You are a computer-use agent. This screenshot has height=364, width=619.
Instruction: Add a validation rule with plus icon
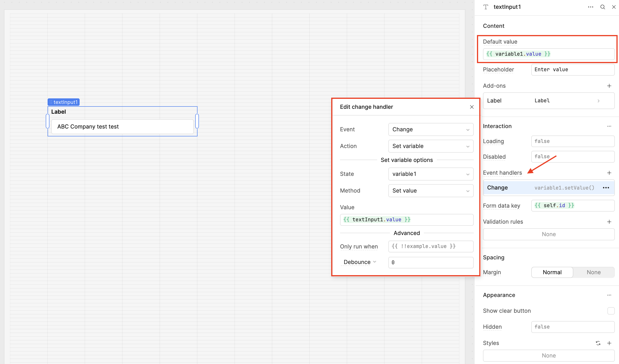[x=609, y=222]
